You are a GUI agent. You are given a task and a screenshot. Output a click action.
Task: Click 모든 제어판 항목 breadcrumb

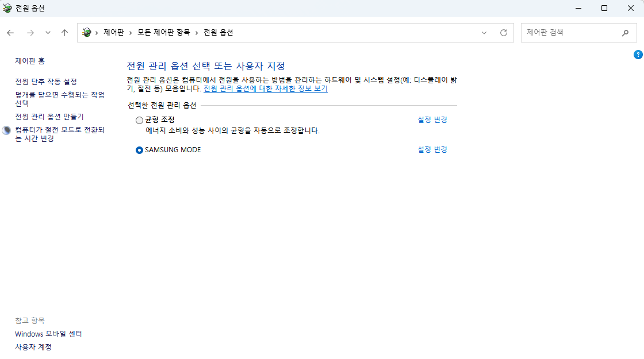[x=163, y=32]
